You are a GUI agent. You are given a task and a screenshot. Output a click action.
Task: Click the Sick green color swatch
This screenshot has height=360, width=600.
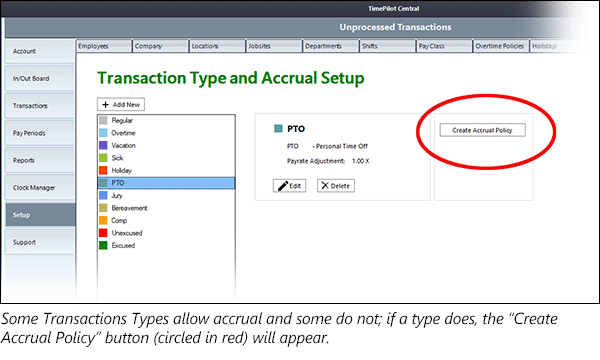point(103,158)
